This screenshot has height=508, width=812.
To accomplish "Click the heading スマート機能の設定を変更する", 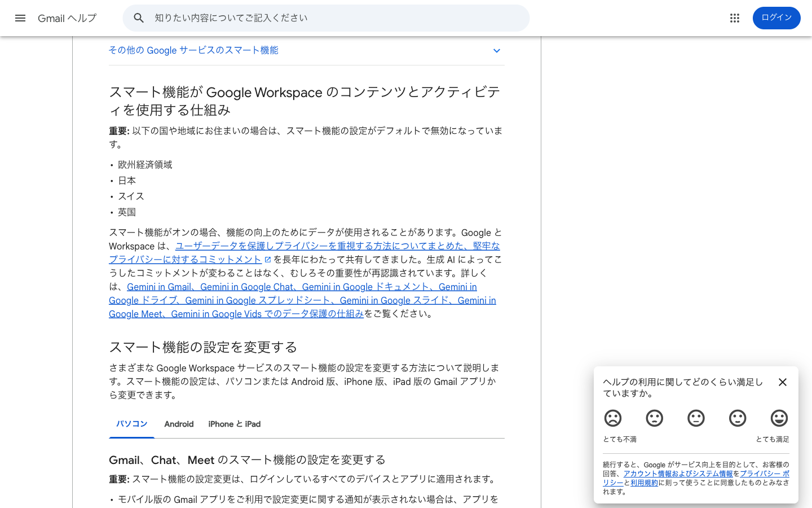I will [x=203, y=347].
